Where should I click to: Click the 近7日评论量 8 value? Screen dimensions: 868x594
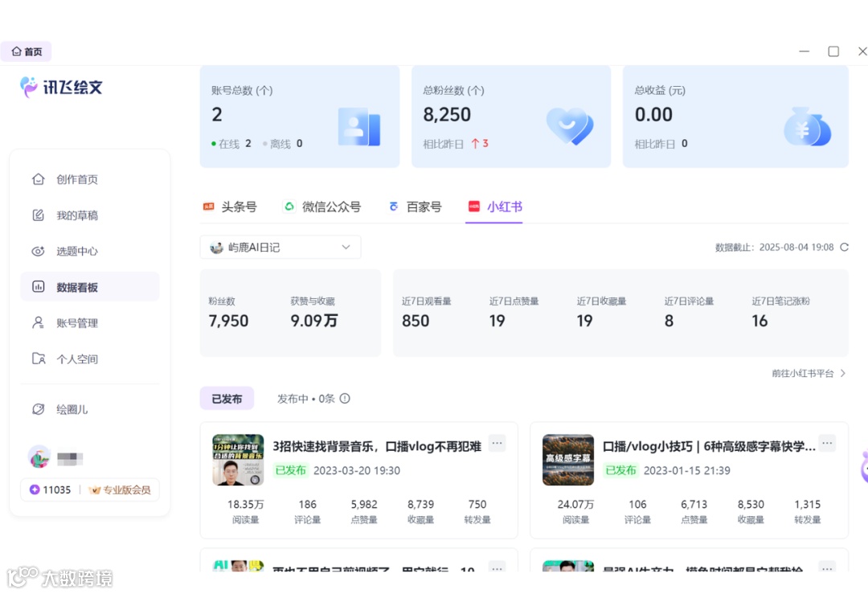(669, 321)
